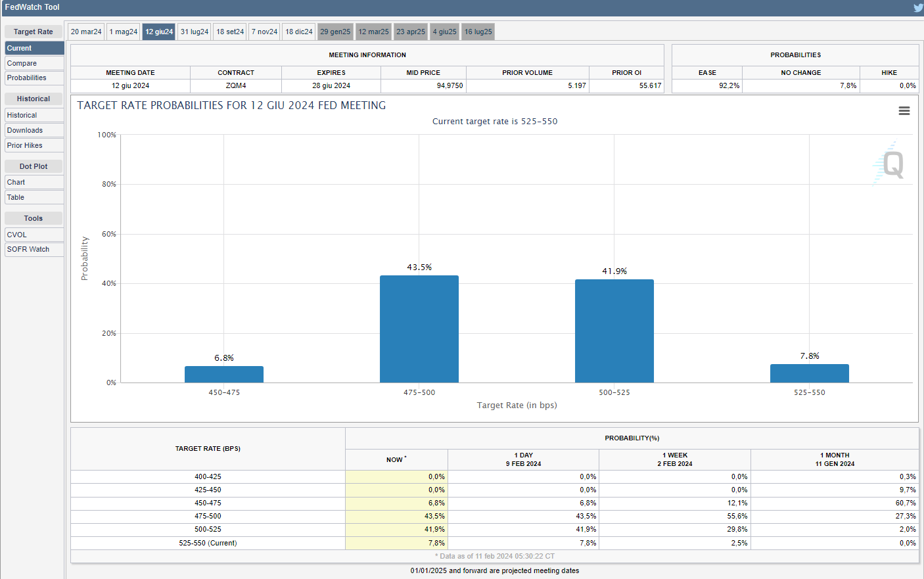The width and height of the screenshot is (924, 579).
Task: Open Probabilities in the sidebar
Action: click(x=34, y=78)
